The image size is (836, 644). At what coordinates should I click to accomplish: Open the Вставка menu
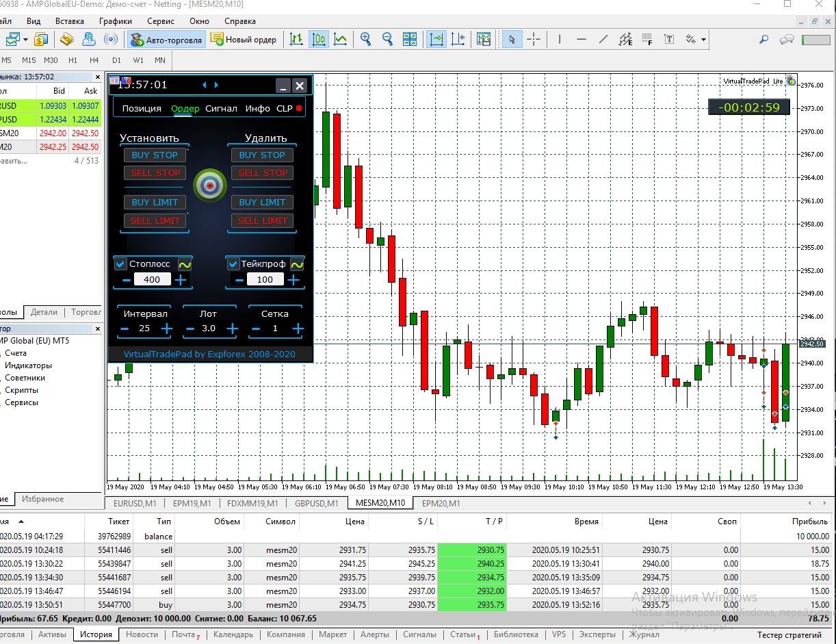70,21
